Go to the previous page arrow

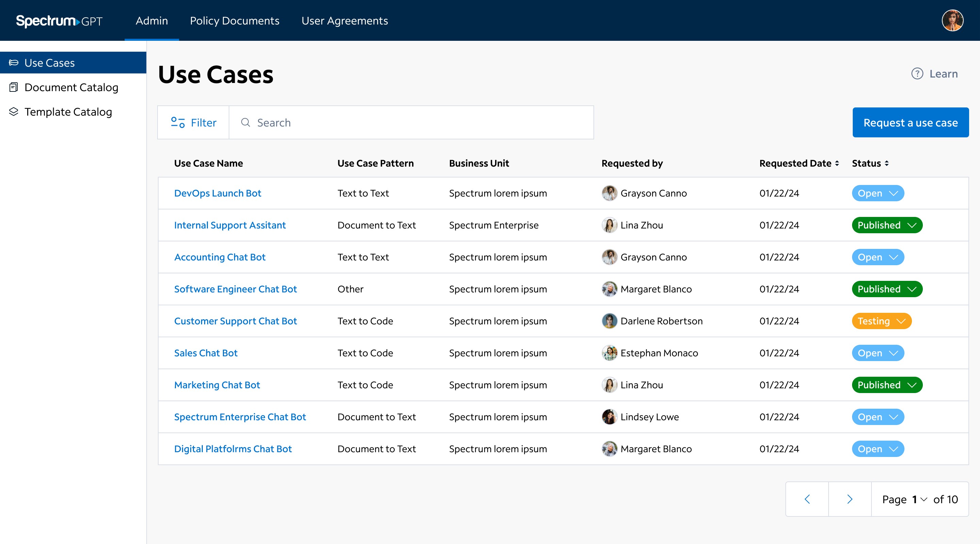pyautogui.click(x=807, y=499)
